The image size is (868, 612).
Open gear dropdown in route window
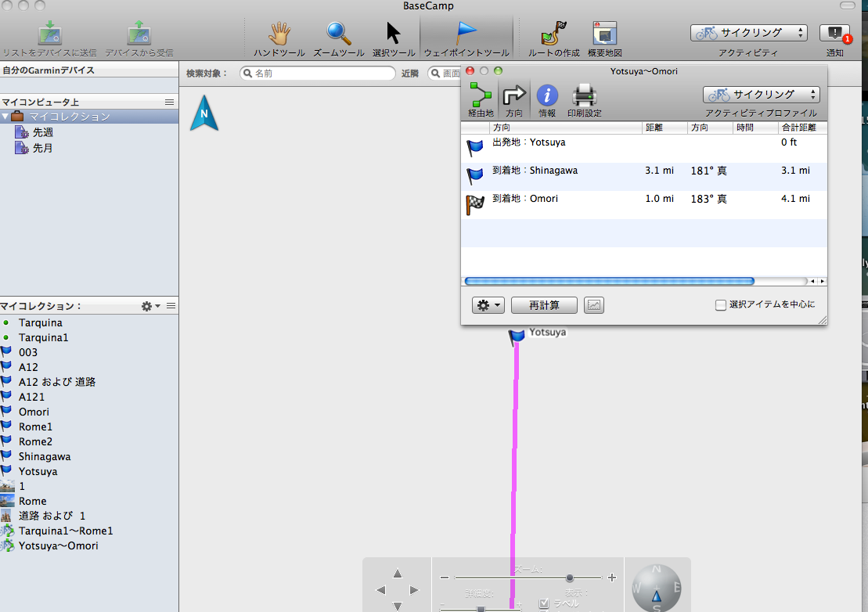pyautogui.click(x=488, y=305)
